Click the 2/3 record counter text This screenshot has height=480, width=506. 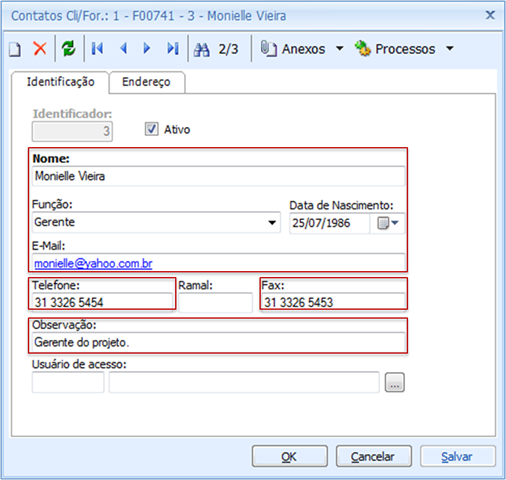click(x=228, y=49)
